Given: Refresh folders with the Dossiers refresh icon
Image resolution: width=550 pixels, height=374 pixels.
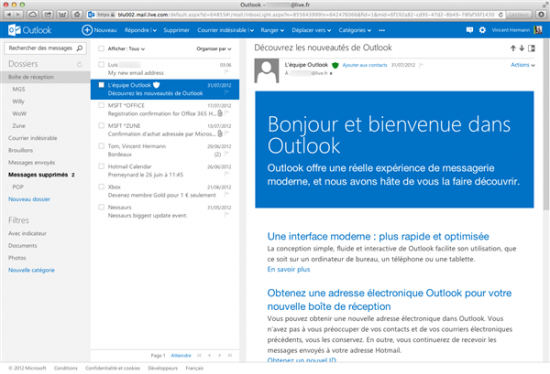Looking at the screenshot, I should (x=79, y=64).
